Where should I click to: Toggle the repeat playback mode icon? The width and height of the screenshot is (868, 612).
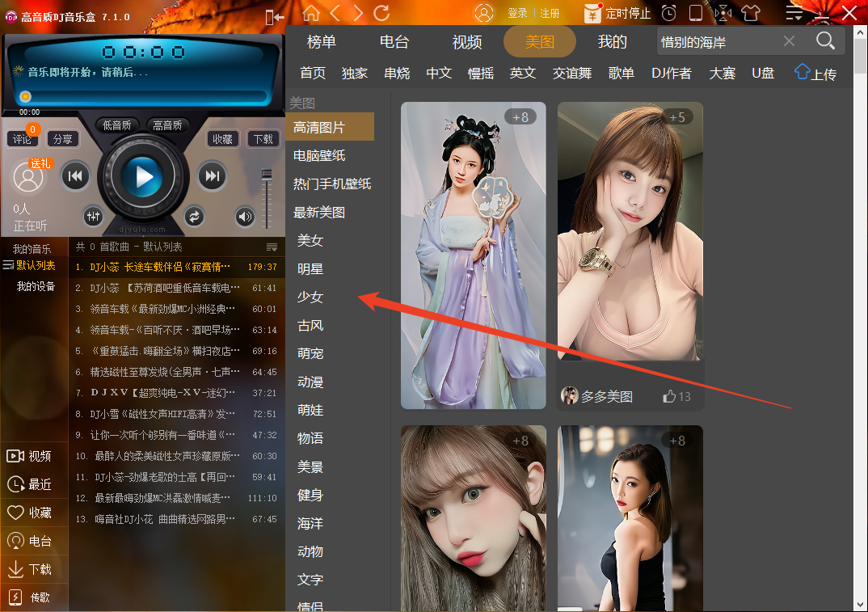(x=194, y=216)
